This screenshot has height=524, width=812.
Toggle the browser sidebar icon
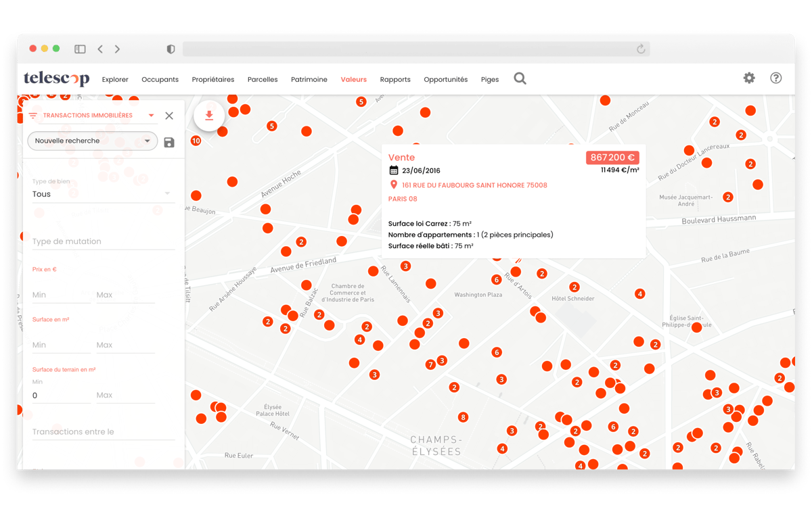80,49
